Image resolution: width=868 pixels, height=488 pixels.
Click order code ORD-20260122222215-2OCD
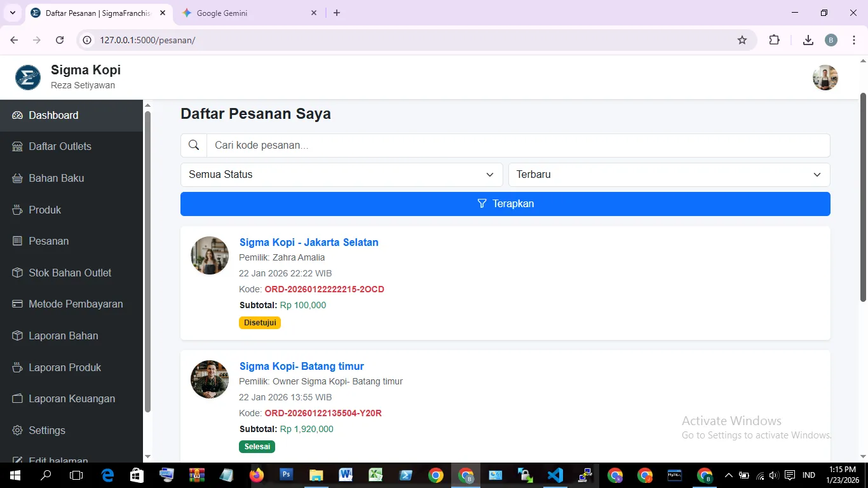[324, 289]
